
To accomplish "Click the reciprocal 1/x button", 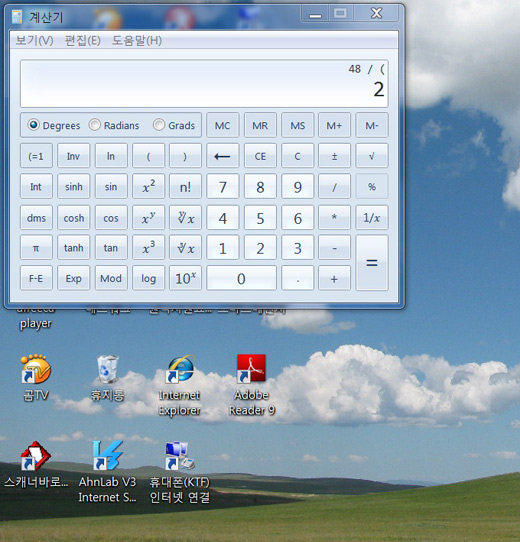I will pyautogui.click(x=372, y=218).
